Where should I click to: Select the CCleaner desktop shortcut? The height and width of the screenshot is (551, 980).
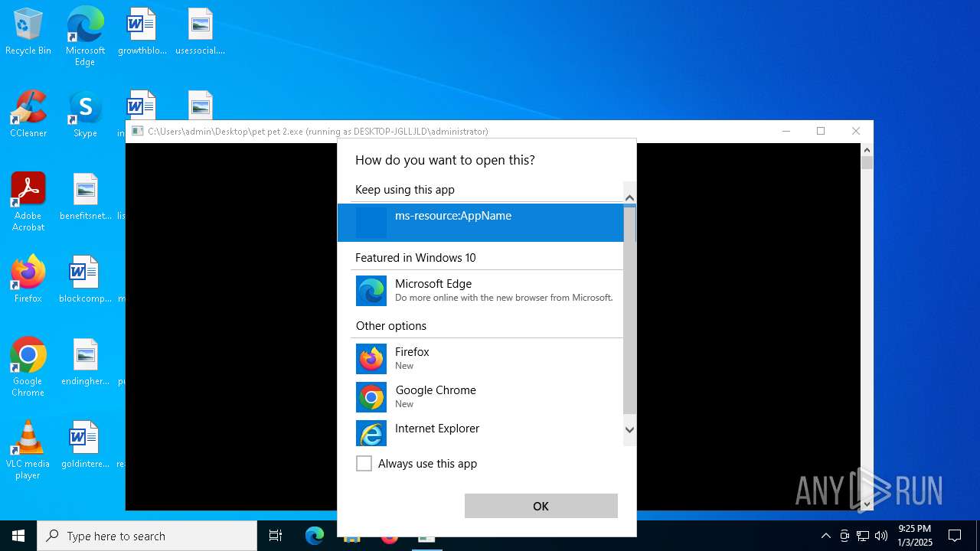coord(28,114)
